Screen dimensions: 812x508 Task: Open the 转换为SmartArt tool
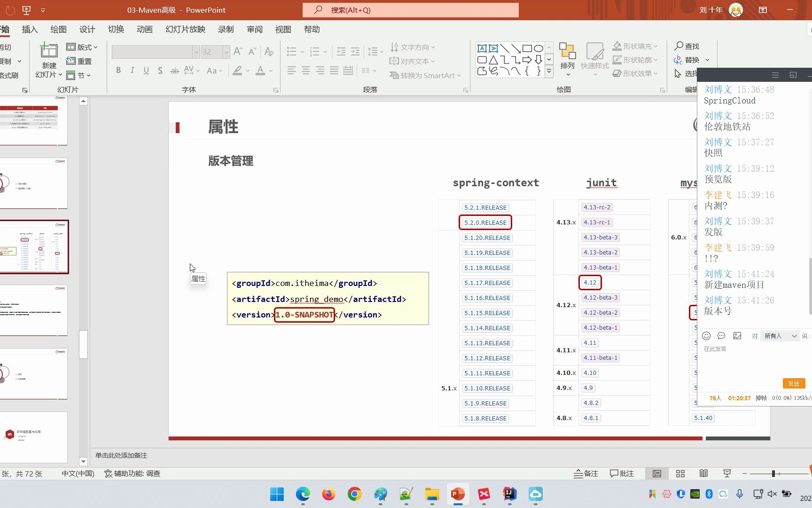click(424, 75)
